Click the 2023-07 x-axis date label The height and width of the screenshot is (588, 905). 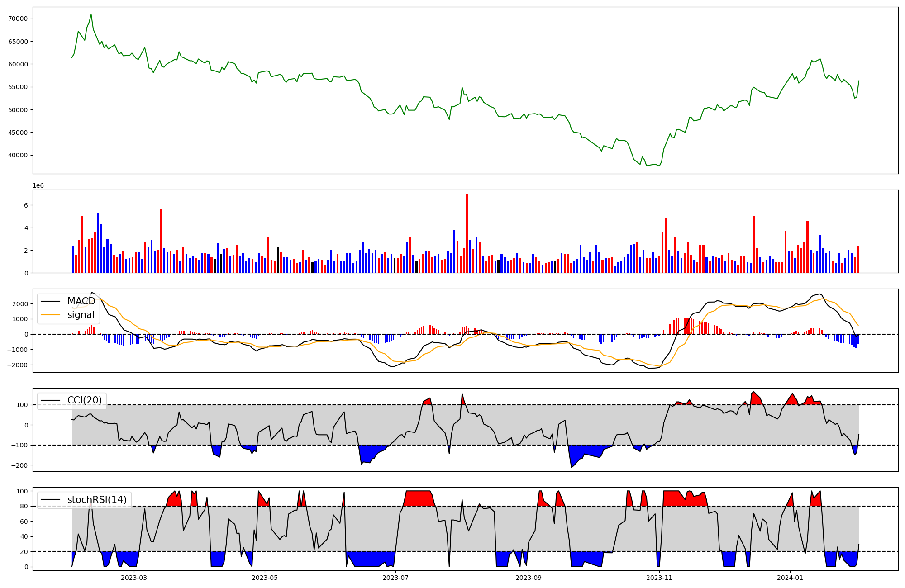pos(396,578)
